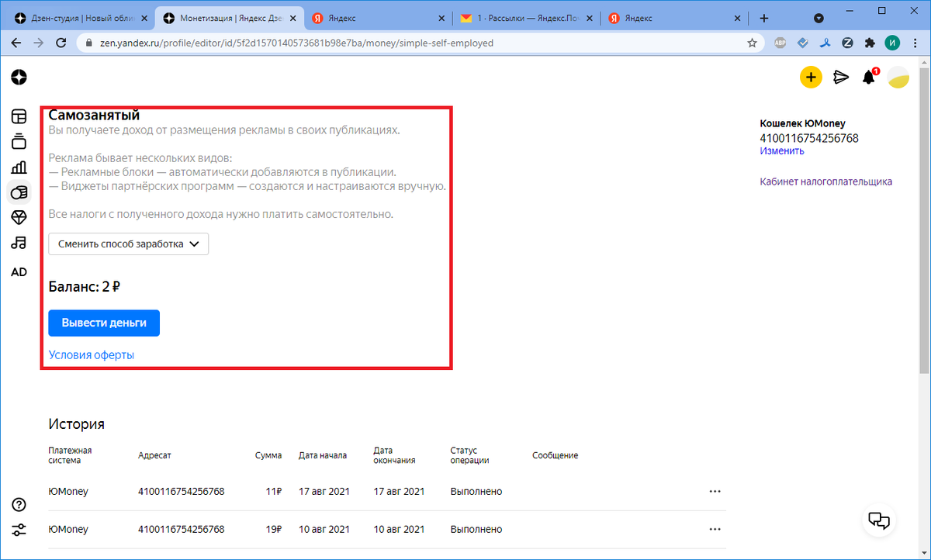This screenshot has width=931, height=560.
Task: Open the help question mark icon
Action: coord(19,505)
